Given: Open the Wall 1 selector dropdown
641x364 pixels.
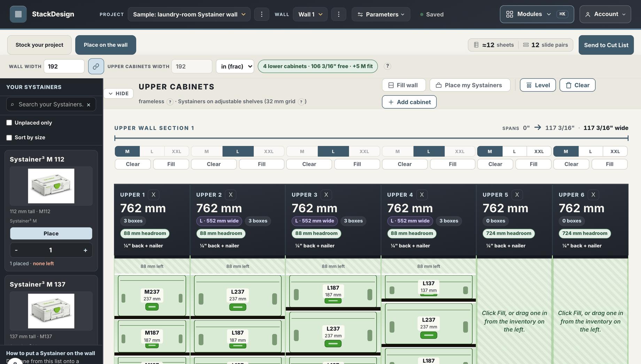Looking at the screenshot, I should [310, 14].
